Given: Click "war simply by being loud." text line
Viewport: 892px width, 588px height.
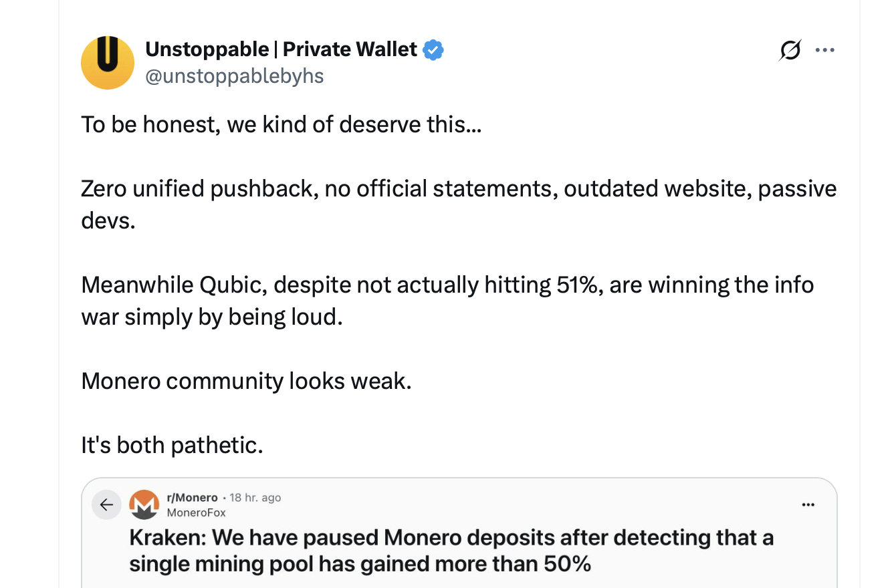Looking at the screenshot, I should pyautogui.click(x=211, y=317).
